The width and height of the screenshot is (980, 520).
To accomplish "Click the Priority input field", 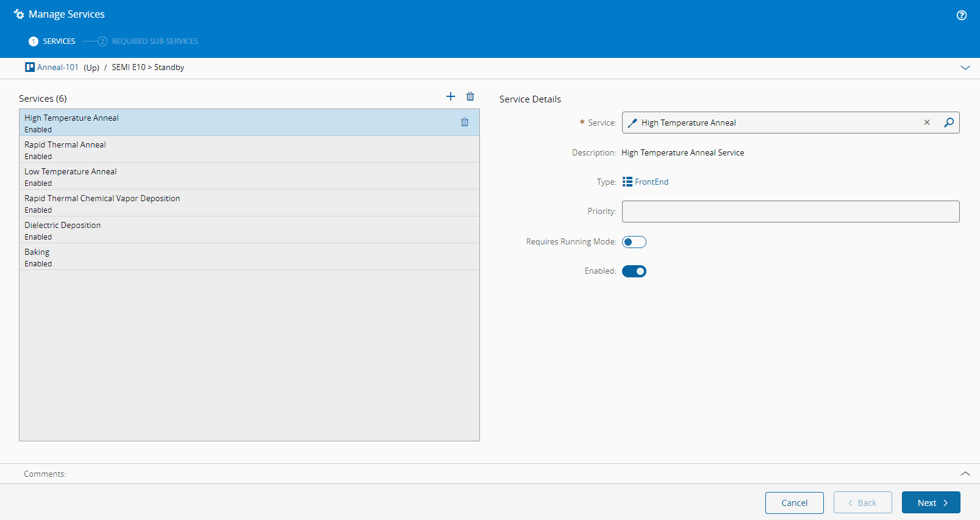I will tap(790, 212).
